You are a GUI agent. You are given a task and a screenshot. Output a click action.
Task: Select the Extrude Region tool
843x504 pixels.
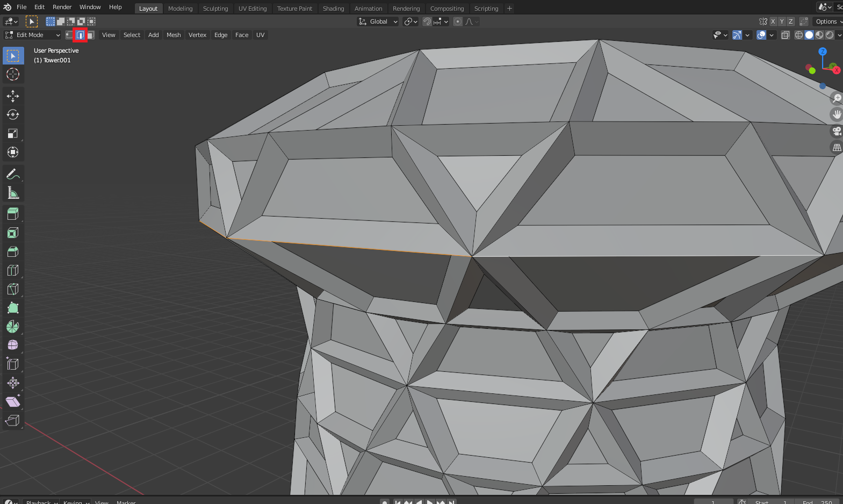coord(13,214)
